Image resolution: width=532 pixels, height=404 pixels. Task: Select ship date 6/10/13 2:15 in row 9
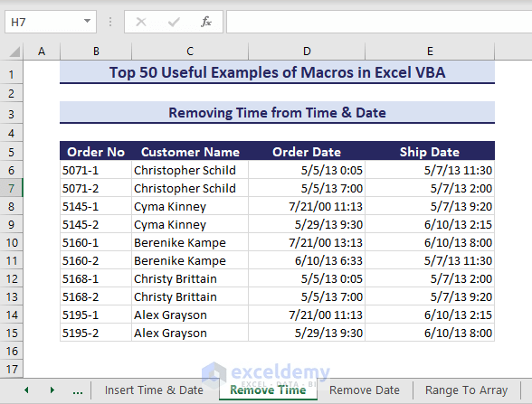(x=430, y=224)
